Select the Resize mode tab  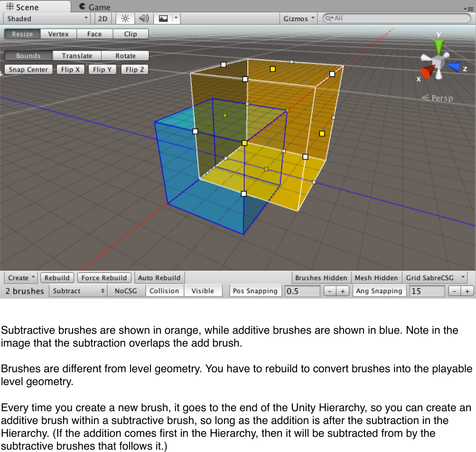[22, 34]
